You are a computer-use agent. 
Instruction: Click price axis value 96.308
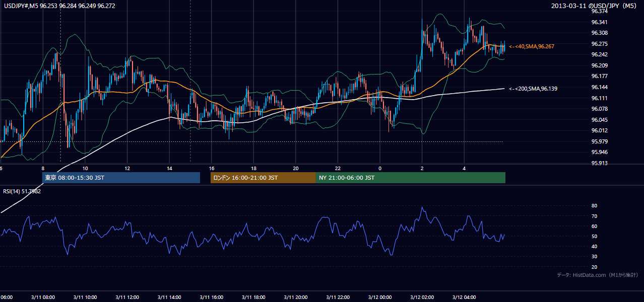click(x=599, y=33)
